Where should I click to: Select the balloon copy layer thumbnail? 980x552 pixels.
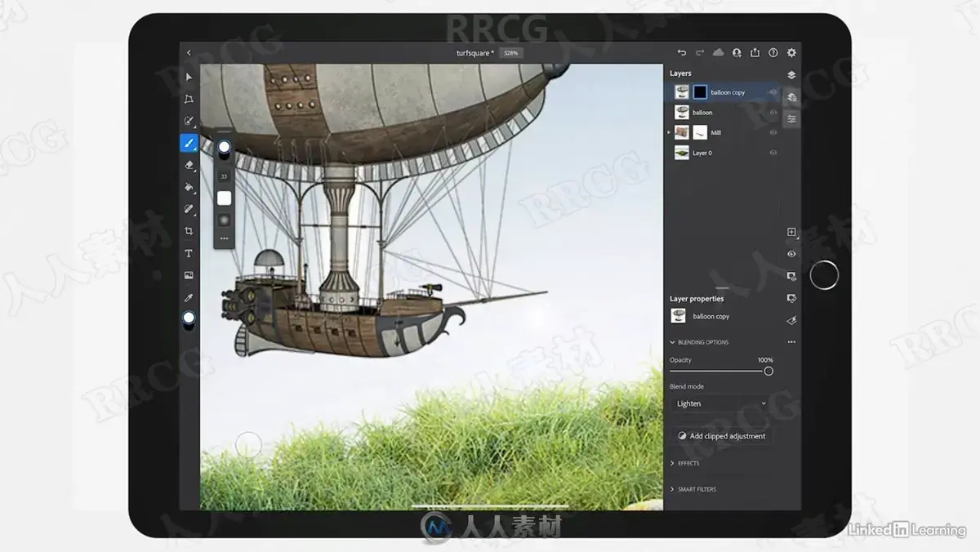(x=681, y=92)
